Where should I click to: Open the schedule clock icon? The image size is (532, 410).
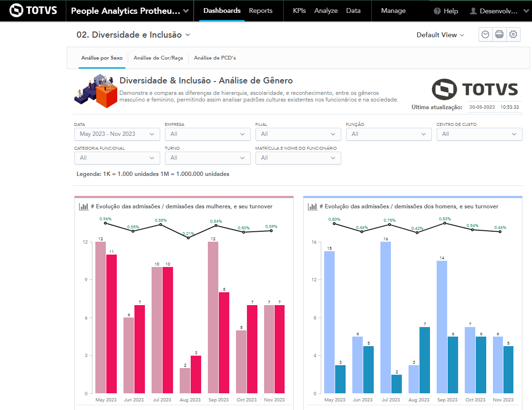coord(485,35)
